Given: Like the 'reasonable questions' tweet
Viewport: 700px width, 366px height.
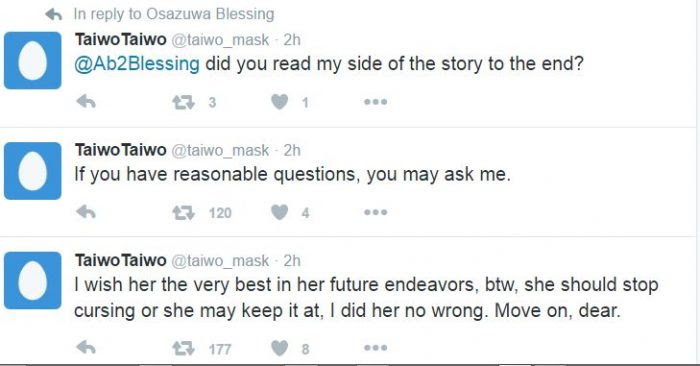Looking at the screenshot, I should pyautogui.click(x=279, y=212).
